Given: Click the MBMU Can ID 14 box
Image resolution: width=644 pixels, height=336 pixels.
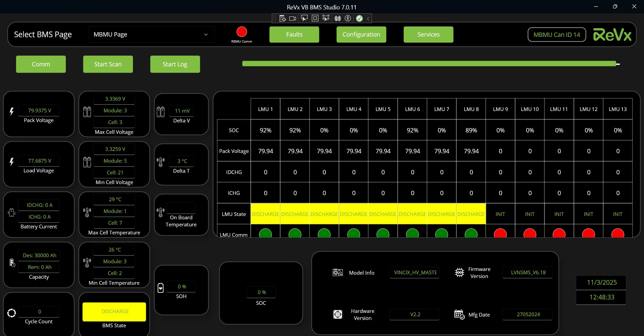Looking at the screenshot, I should click(557, 35).
